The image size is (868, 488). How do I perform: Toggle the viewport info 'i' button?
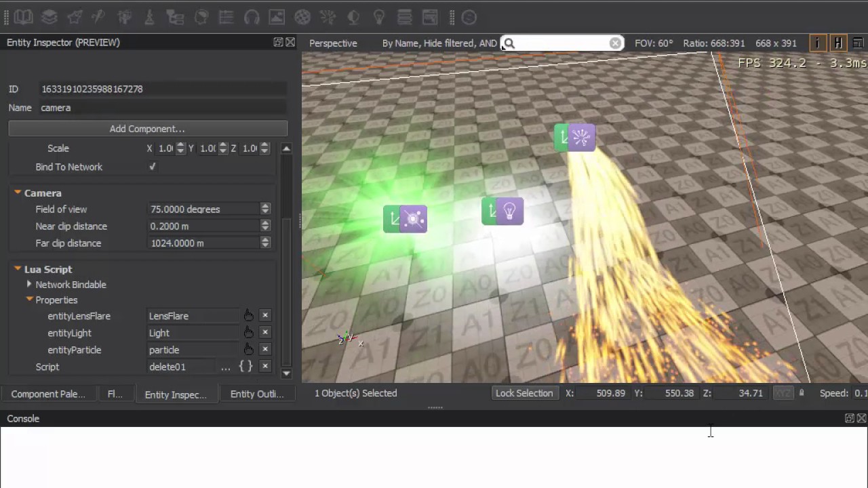(x=817, y=43)
